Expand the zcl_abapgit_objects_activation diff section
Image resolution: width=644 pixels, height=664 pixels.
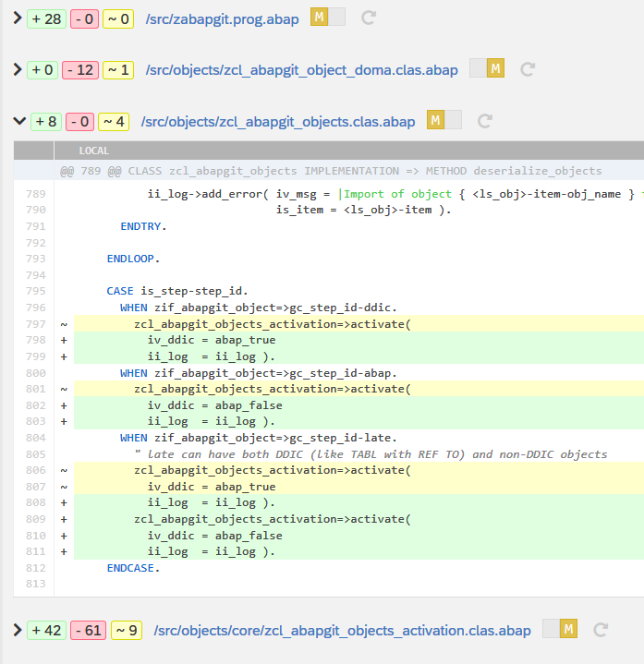(18, 630)
